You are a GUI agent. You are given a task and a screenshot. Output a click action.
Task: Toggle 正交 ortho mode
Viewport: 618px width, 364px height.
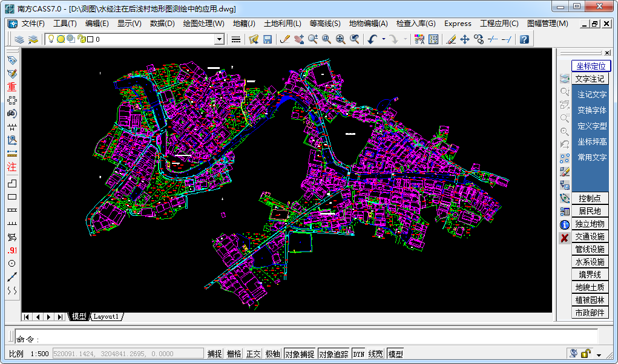point(254,354)
